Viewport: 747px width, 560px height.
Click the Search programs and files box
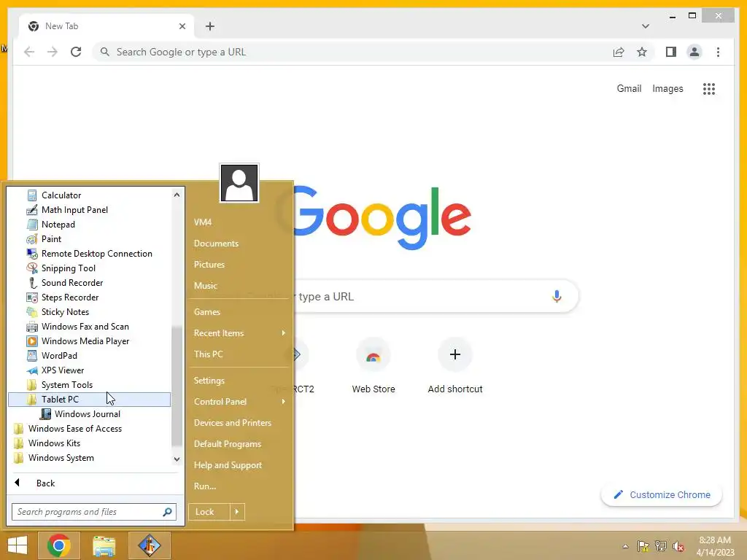coord(94,512)
